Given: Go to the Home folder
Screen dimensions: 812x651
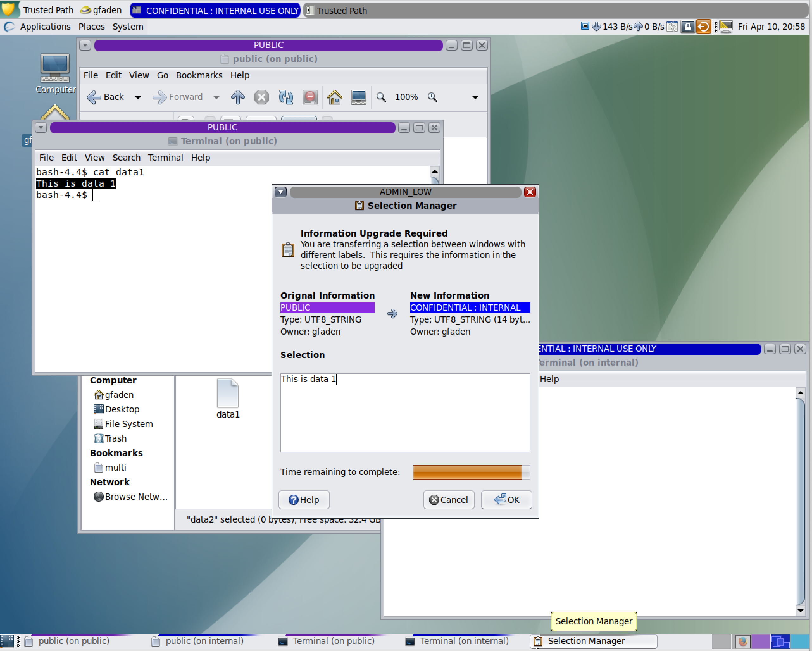Looking at the screenshot, I should point(334,97).
